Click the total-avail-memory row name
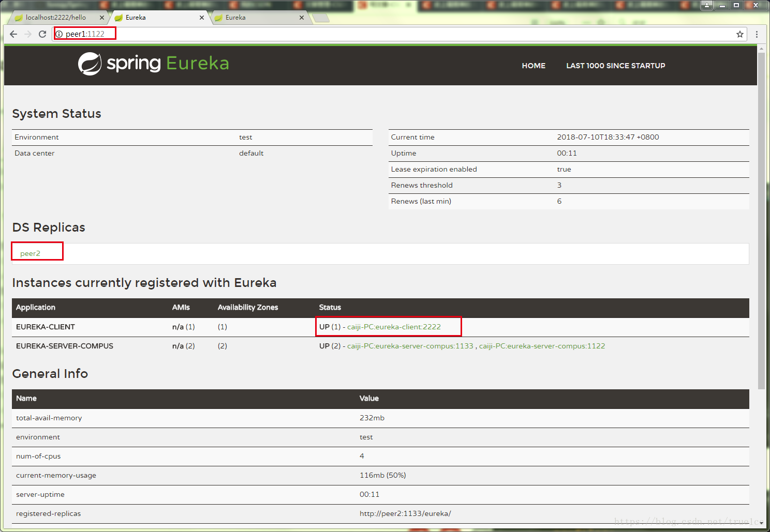The image size is (770, 532). 49,418
